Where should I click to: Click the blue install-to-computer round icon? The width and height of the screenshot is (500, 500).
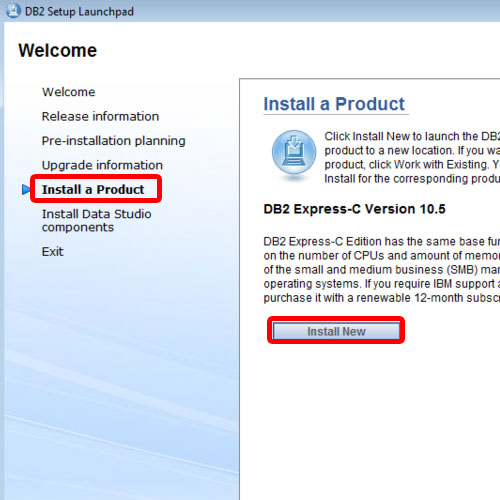pos(294,153)
